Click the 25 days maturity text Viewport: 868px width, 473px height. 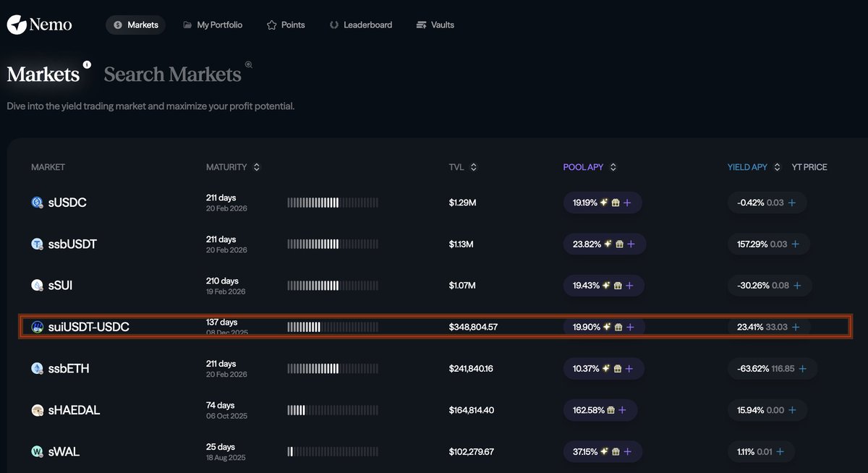222,447
